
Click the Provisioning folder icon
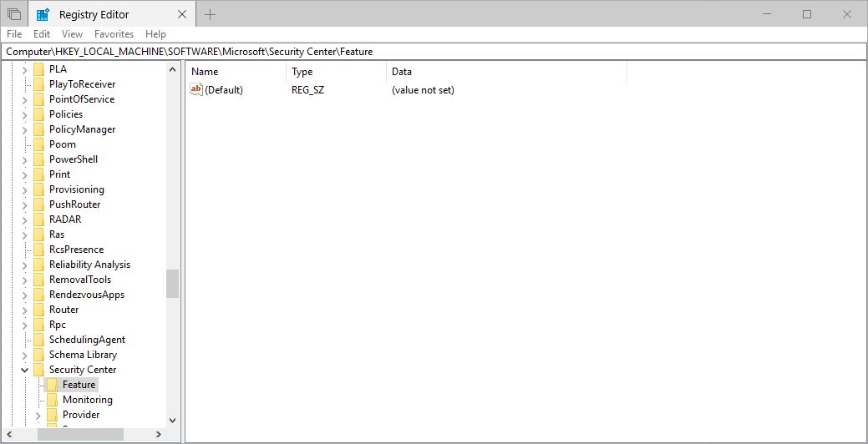pos(38,189)
